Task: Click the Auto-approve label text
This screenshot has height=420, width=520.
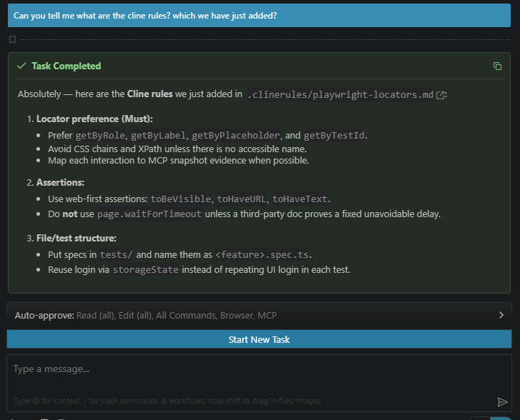Action: (x=44, y=315)
